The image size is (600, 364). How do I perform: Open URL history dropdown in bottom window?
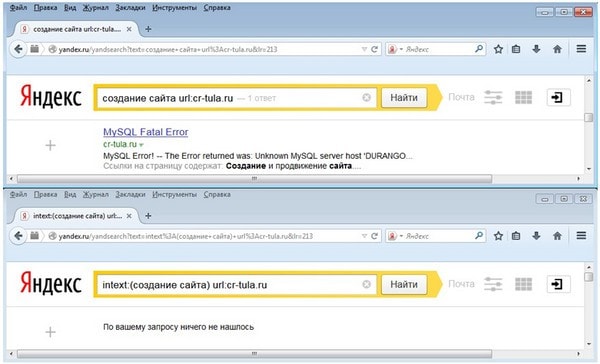364,236
